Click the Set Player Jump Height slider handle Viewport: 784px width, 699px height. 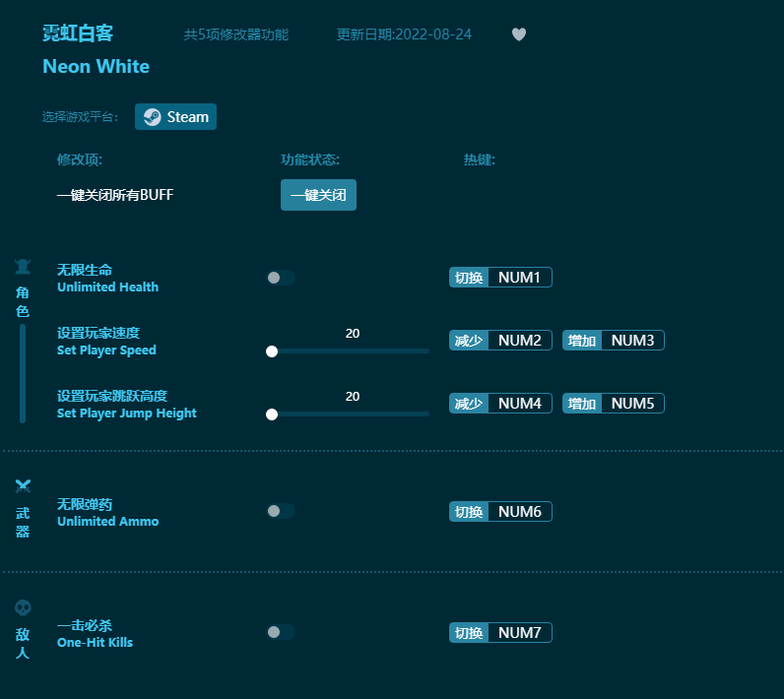coord(272,414)
